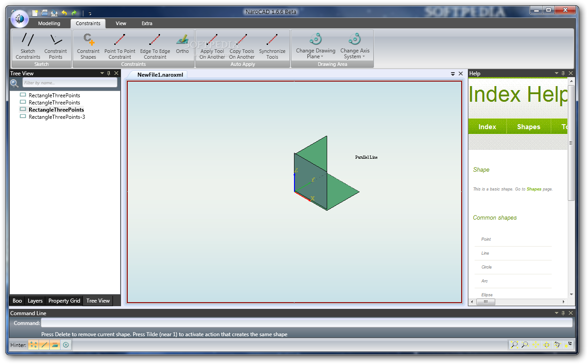Pin the Command Line panel
The height and width of the screenshot is (364, 588).
(x=563, y=313)
